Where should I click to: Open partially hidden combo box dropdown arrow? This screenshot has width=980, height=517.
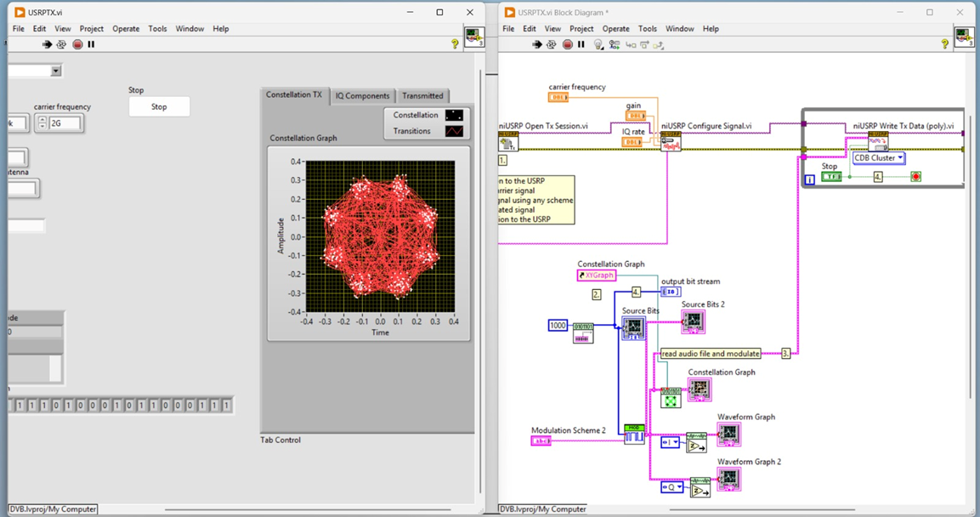coord(55,71)
